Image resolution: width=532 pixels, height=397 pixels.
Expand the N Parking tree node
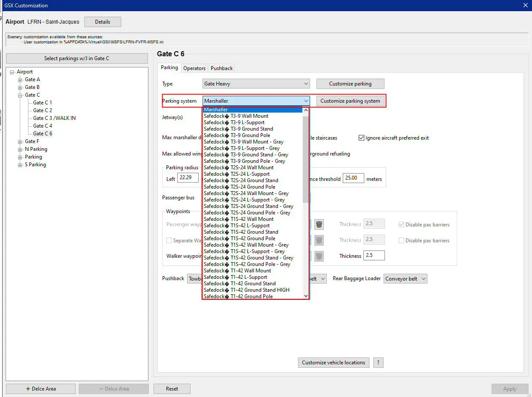pos(20,149)
